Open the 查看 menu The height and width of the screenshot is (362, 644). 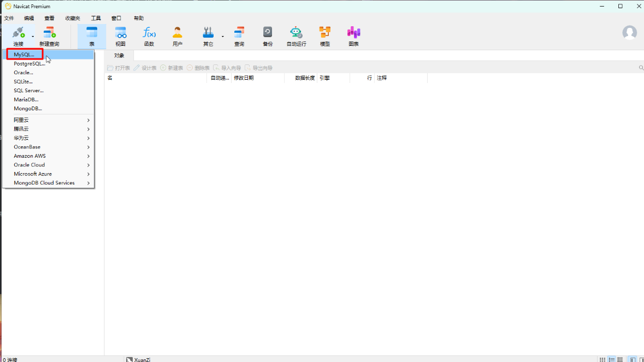tap(49, 18)
